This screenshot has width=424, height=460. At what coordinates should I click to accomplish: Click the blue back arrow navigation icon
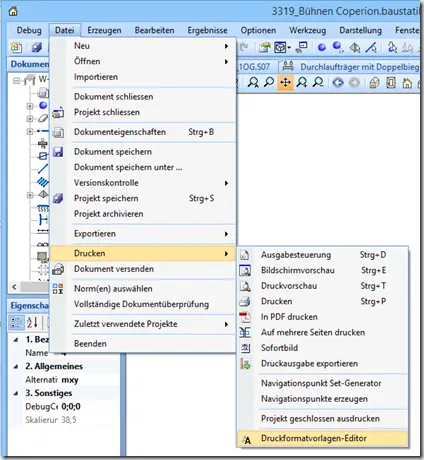point(338,82)
